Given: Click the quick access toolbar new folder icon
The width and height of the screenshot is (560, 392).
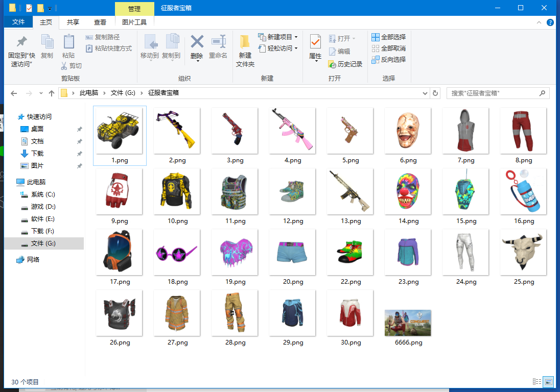Looking at the screenshot, I should pyautogui.click(x=40, y=8).
